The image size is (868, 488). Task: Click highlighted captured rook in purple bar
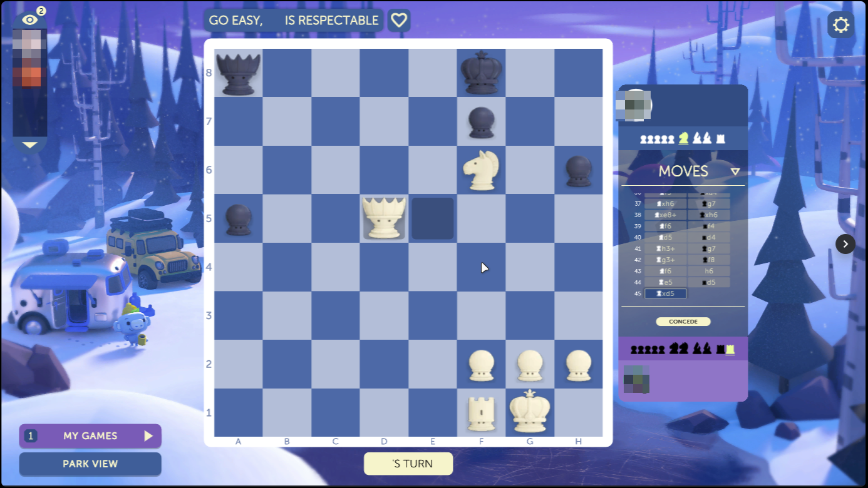730,349
